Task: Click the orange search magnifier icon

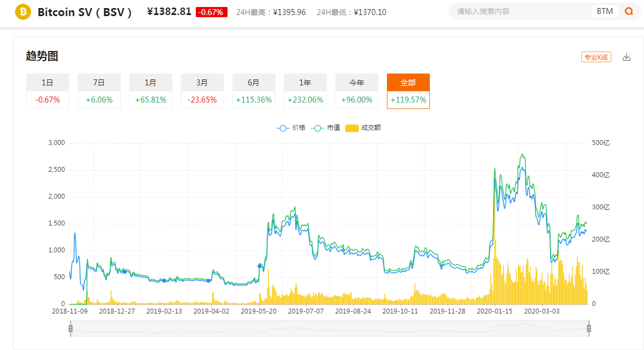Action: [x=629, y=11]
